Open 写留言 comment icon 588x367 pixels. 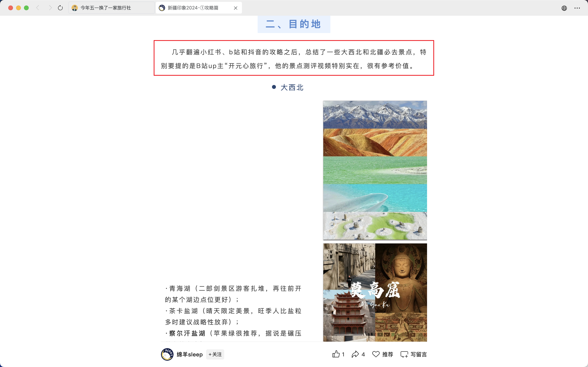click(404, 354)
